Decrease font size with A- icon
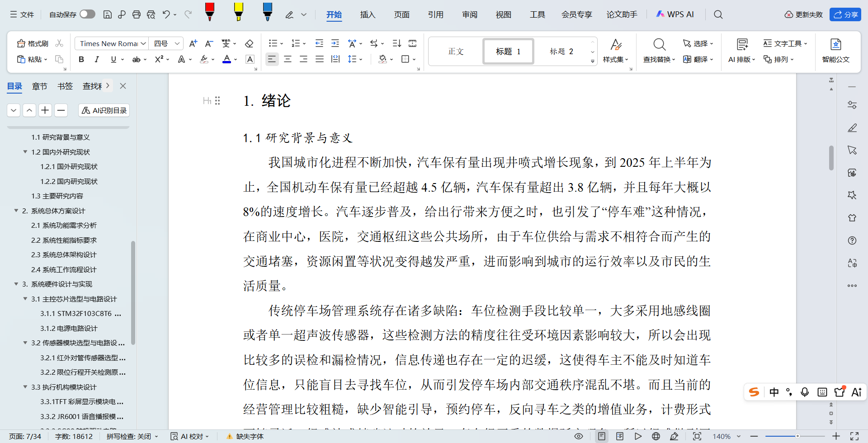 pos(209,43)
